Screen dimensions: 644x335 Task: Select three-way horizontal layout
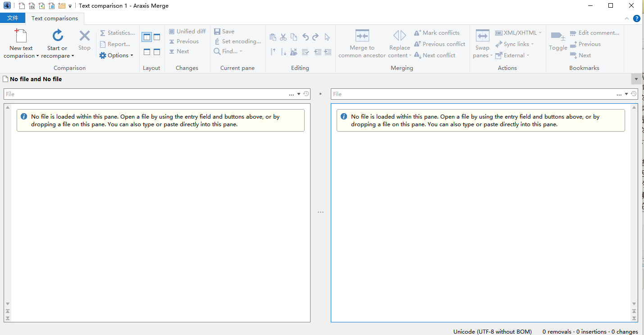157,52
